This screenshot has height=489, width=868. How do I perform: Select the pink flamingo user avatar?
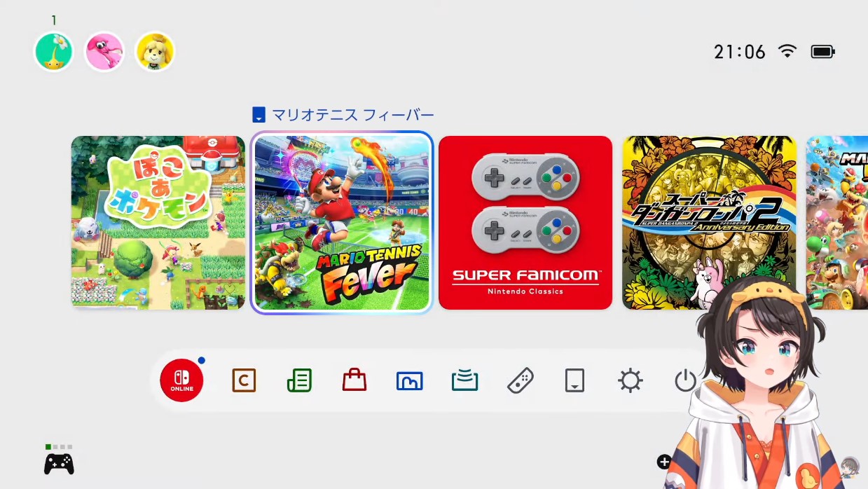click(104, 51)
